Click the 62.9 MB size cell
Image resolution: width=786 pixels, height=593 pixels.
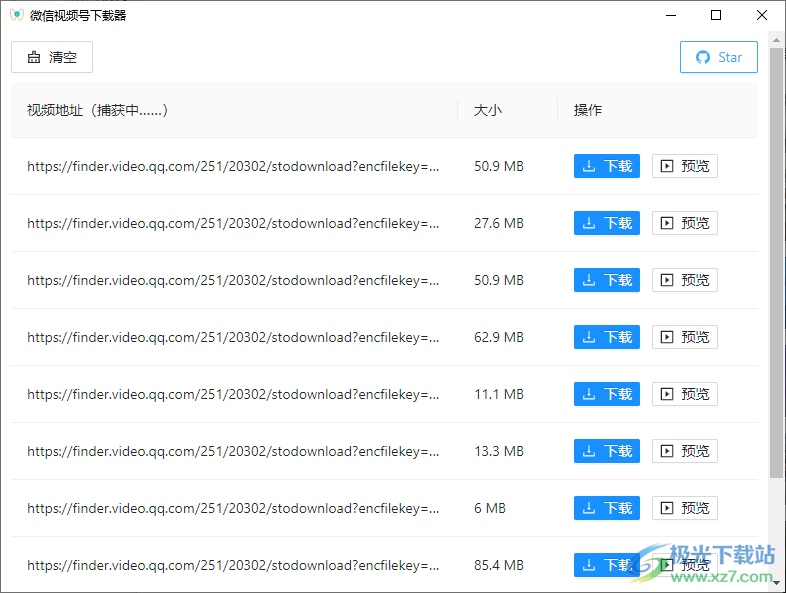tap(499, 337)
